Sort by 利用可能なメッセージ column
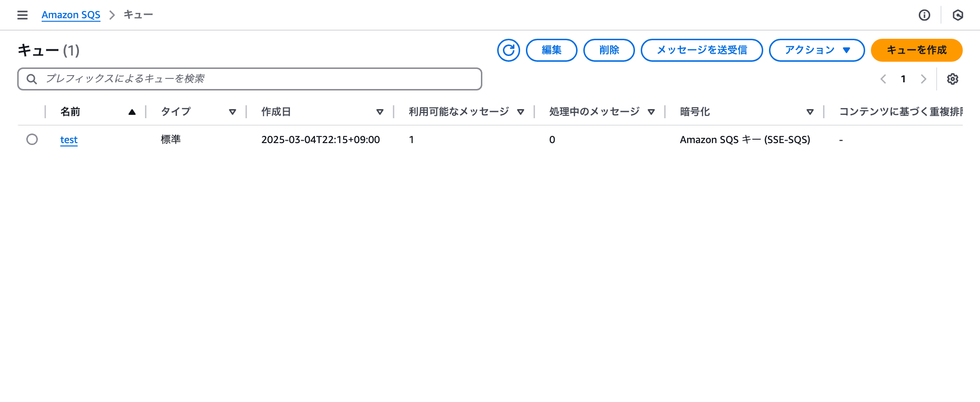The image size is (980, 402). pos(521,112)
